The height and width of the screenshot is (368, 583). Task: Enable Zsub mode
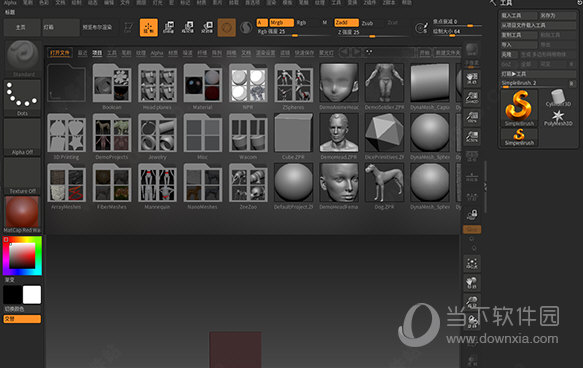(367, 23)
